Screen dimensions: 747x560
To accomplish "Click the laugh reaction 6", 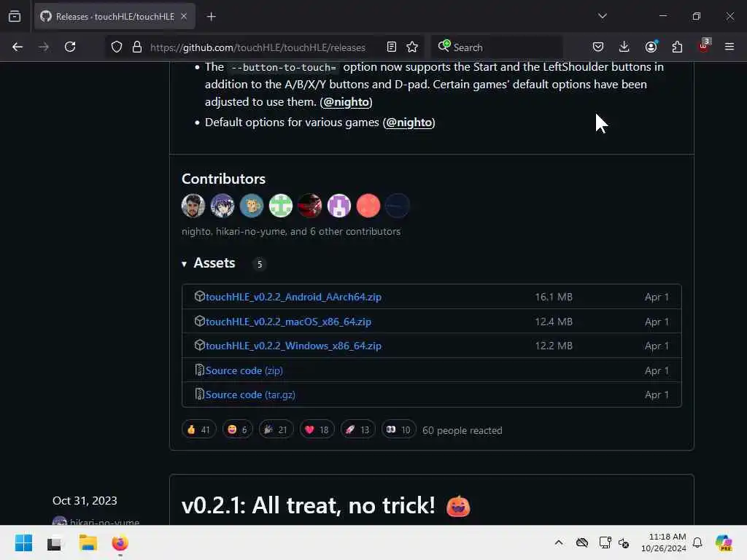I will coord(237,430).
